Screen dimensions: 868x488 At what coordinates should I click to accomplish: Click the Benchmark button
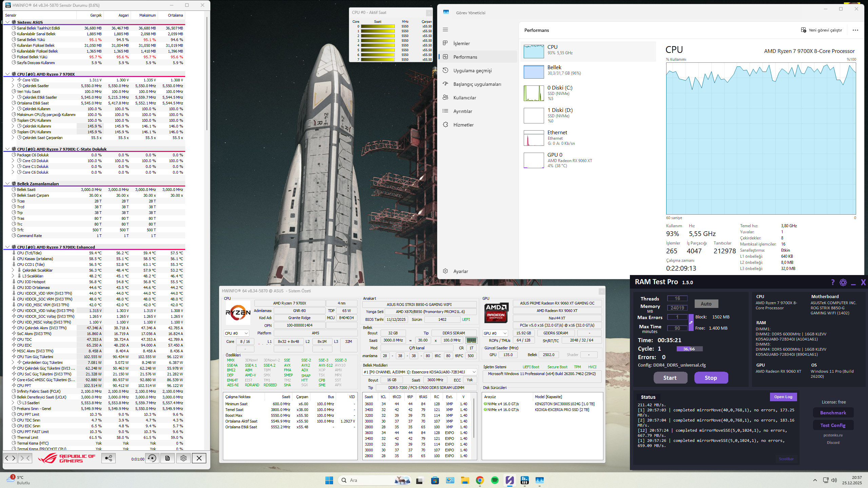tap(833, 413)
